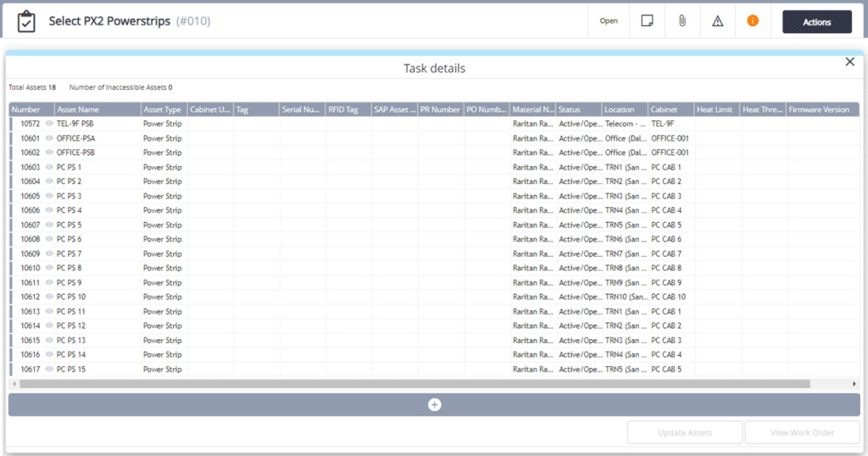Click the orange info icon
The height and width of the screenshot is (456, 868).
tap(753, 21)
